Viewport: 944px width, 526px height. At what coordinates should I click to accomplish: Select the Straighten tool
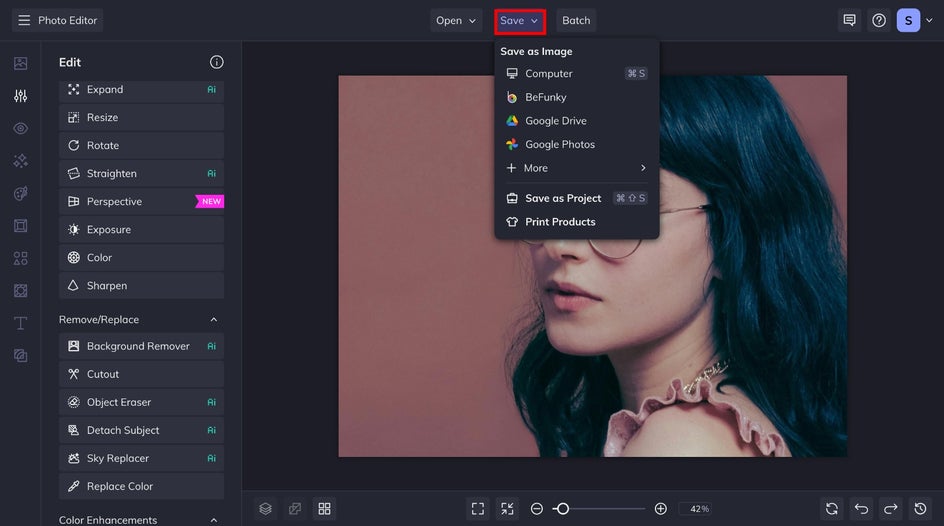(x=141, y=173)
